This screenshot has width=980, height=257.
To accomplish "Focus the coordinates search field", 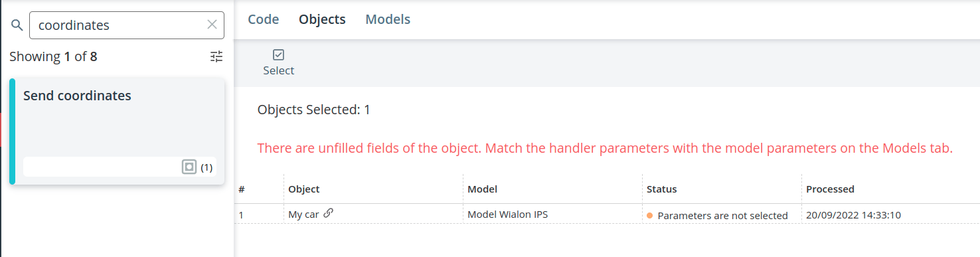I will pos(127,25).
